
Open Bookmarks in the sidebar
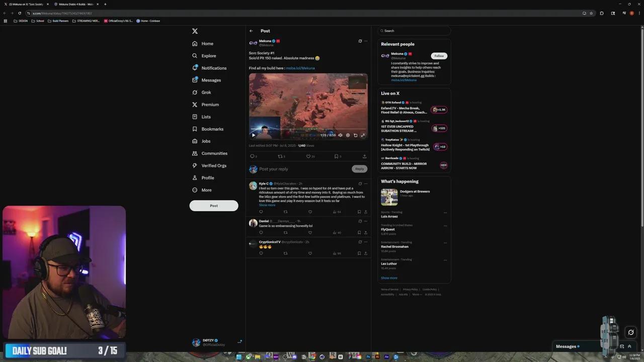tap(208, 129)
